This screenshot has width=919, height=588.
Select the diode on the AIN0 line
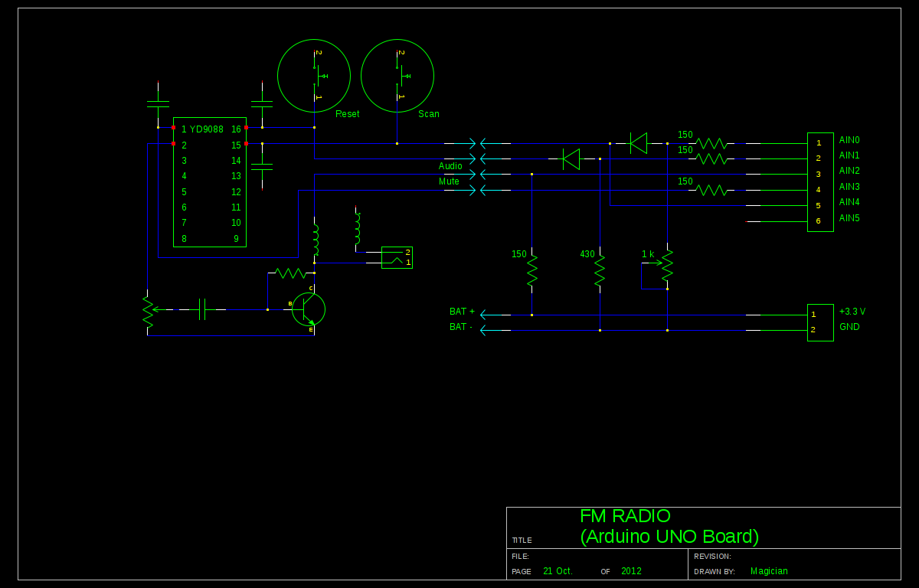coord(639,143)
